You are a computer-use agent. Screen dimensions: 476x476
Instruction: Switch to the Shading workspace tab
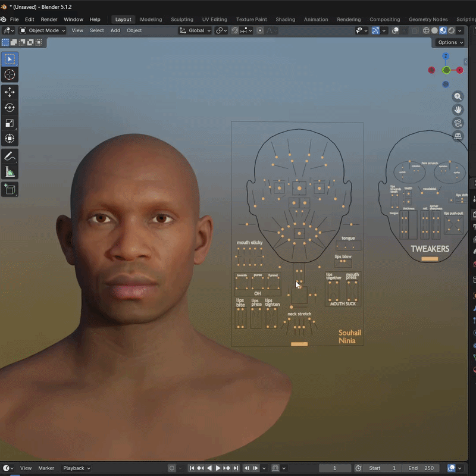[286, 20]
